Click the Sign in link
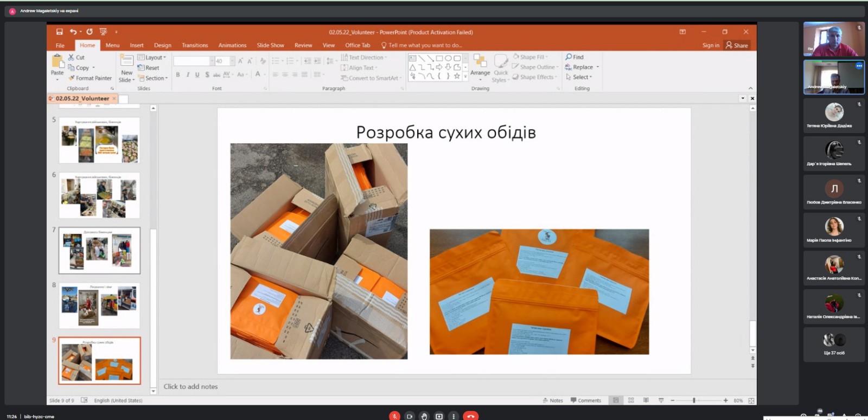 coord(711,46)
